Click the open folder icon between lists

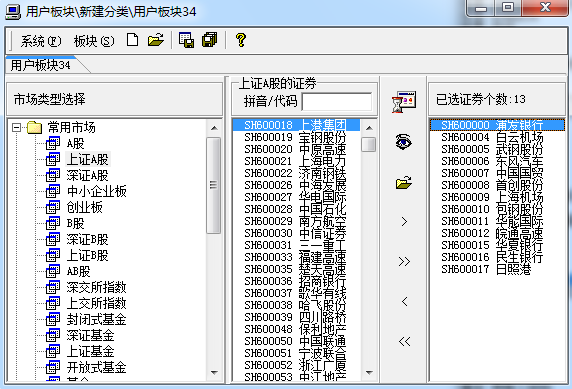(403, 182)
